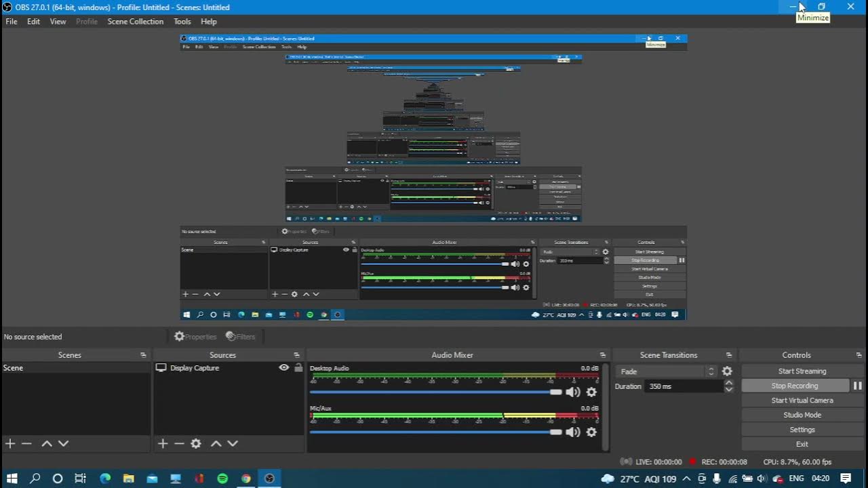This screenshot has height=488, width=868.
Task: Open source properties gear in the Sources panel
Action: click(x=196, y=443)
